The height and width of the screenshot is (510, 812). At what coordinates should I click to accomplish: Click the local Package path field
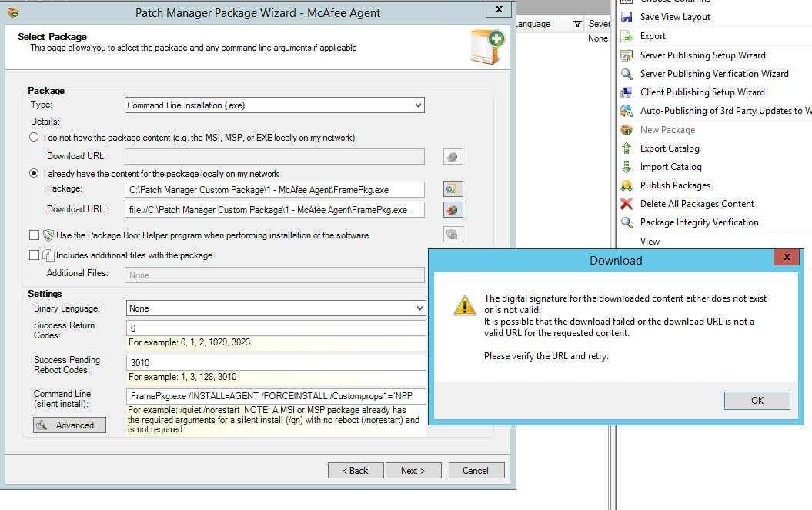coord(275,189)
